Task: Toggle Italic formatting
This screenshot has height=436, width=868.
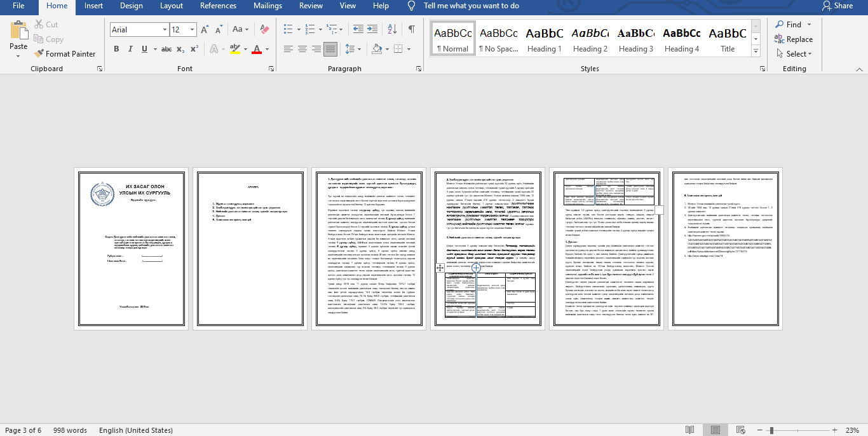Action: pyautogui.click(x=130, y=49)
